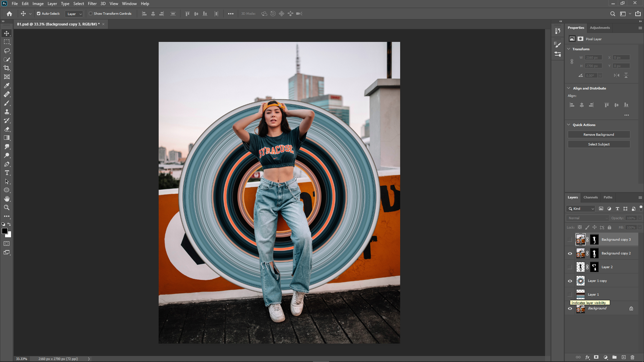Open the Move tool preset picker arrow

point(30,14)
